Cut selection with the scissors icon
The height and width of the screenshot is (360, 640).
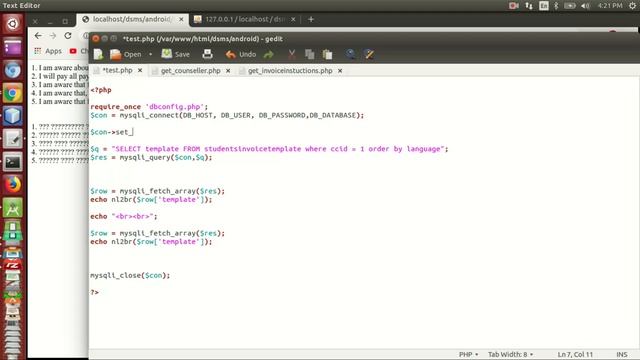[x=292, y=54]
